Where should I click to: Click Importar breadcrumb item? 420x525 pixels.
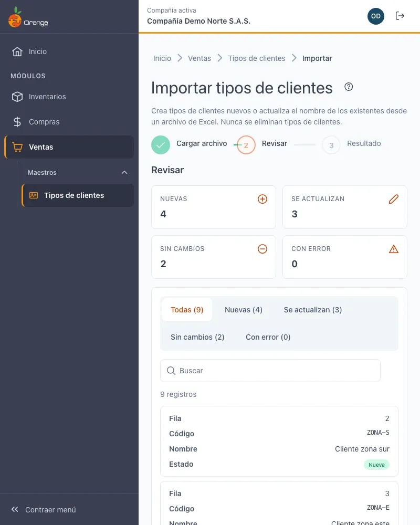tap(317, 58)
